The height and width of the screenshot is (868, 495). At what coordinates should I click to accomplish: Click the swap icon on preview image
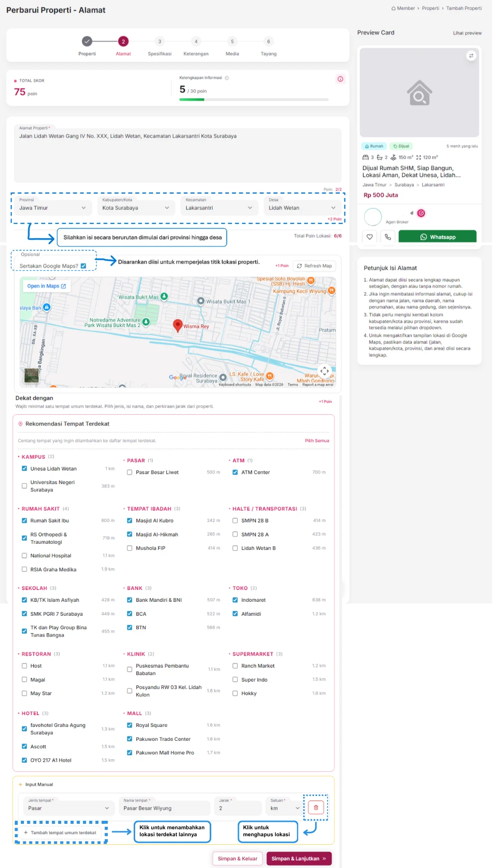(471, 56)
